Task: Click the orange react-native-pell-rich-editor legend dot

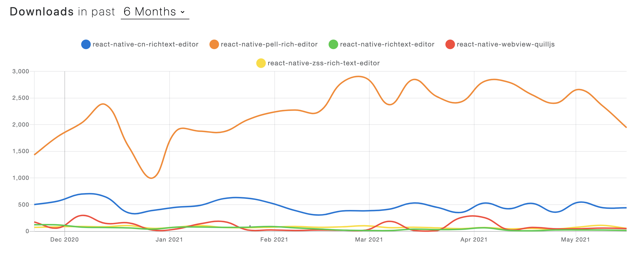Action: pos(214,44)
